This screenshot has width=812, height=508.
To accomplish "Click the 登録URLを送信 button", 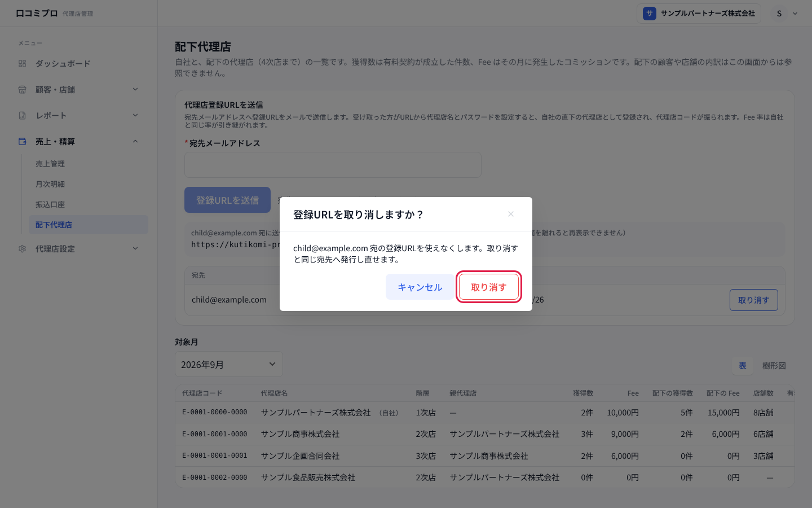I will coord(227,200).
